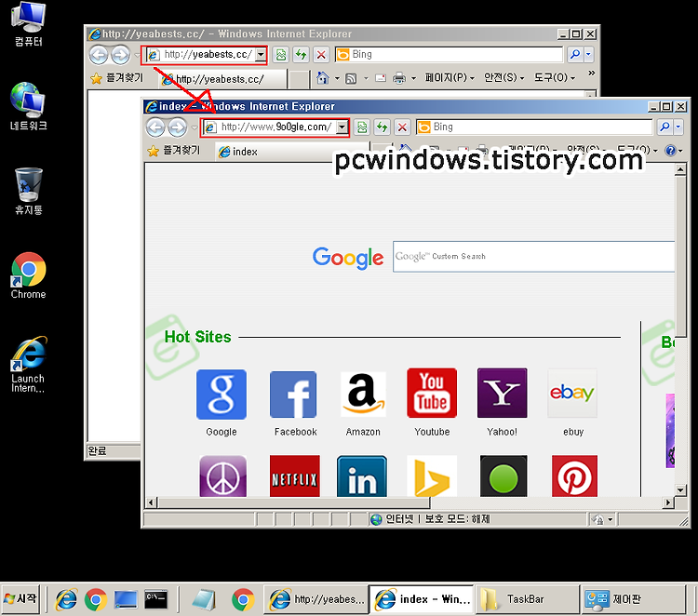Expand Home button dropdown in yeabests.cc window
Image resolution: width=698 pixels, height=616 pixels.
click(337, 78)
